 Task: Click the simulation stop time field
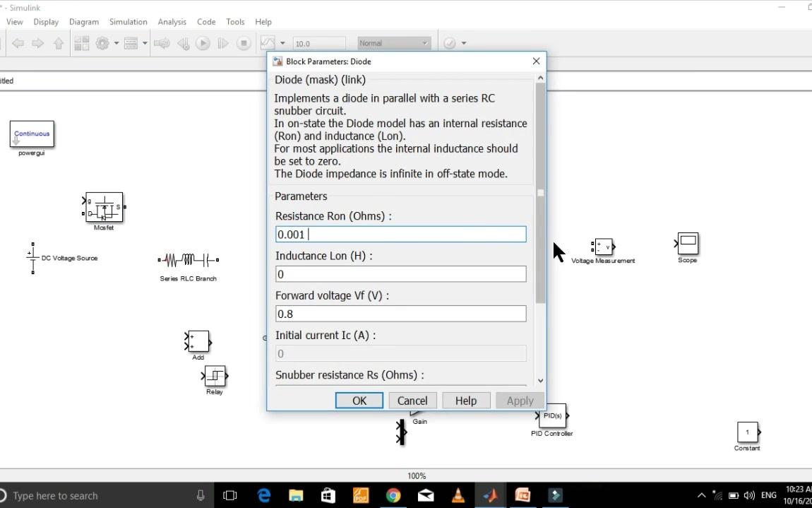[x=319, y=44]
